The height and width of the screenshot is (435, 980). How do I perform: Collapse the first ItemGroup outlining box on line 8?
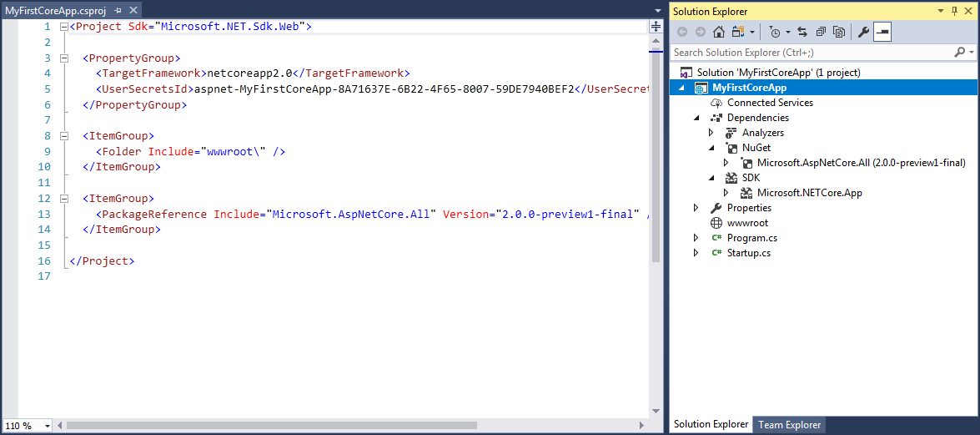(x=63, y=136)
